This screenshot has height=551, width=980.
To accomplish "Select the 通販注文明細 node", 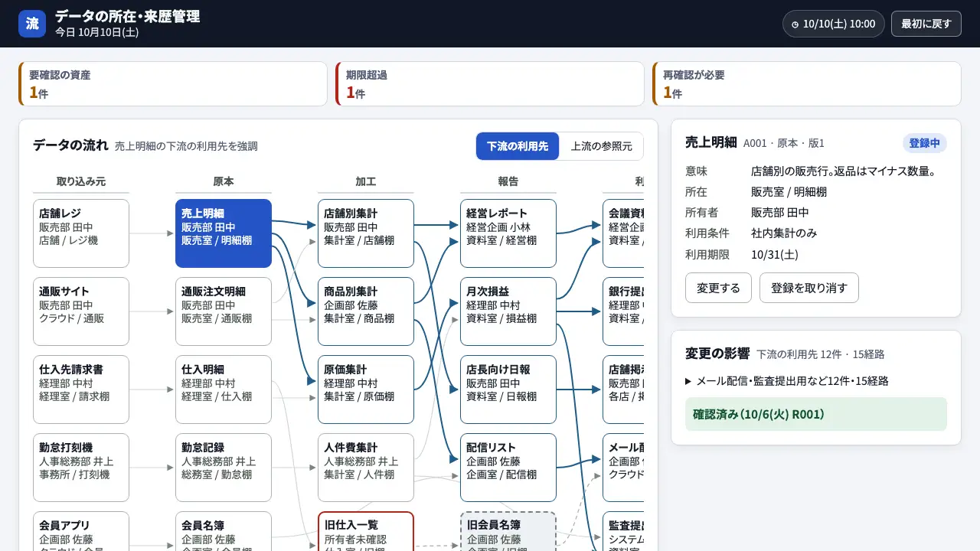I will pos(224,311).
